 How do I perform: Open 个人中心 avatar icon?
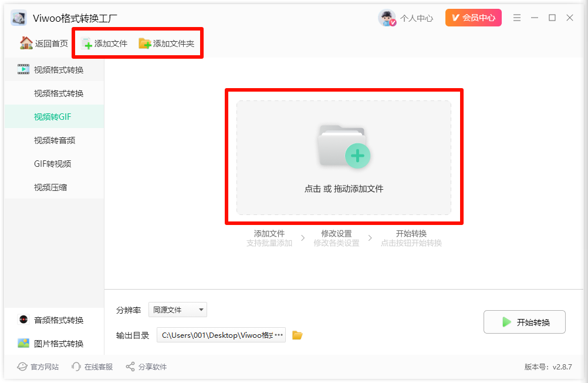coord(387,18)
